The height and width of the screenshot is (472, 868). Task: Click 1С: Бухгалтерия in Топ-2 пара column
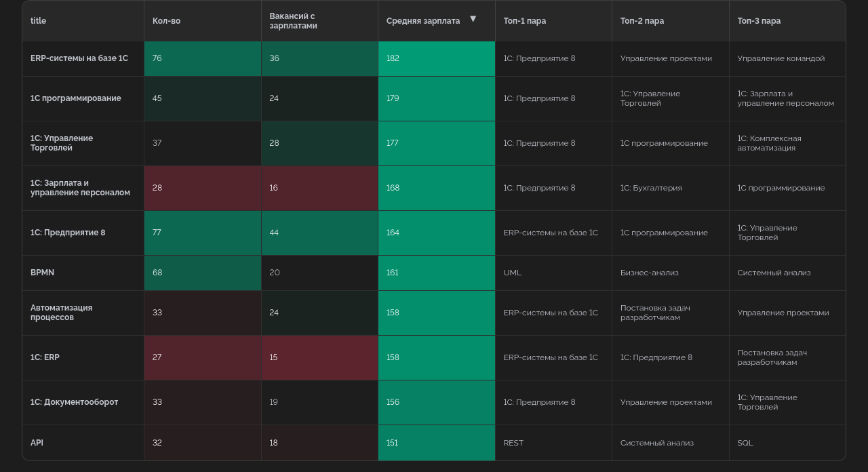point(651,188)
